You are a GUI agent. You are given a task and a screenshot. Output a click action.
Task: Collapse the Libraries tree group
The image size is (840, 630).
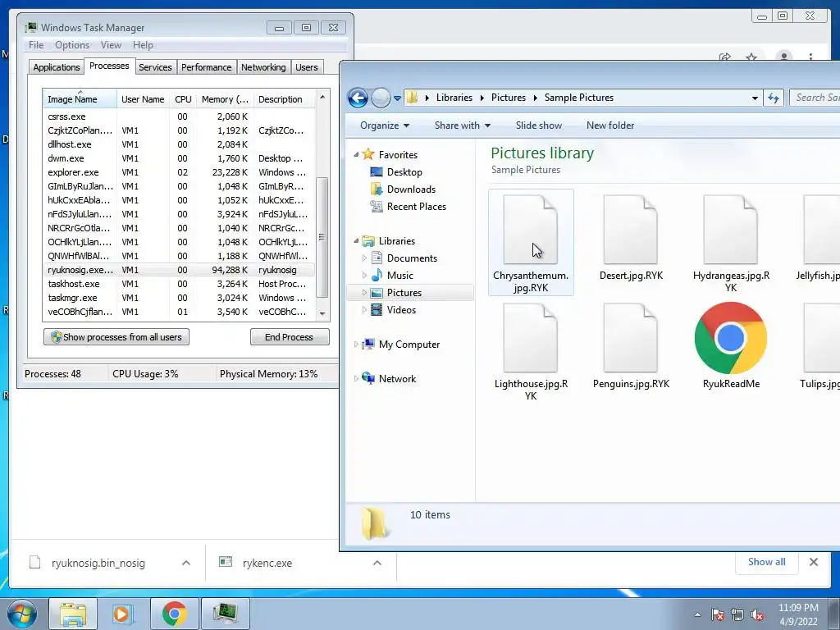click(356, 241)
